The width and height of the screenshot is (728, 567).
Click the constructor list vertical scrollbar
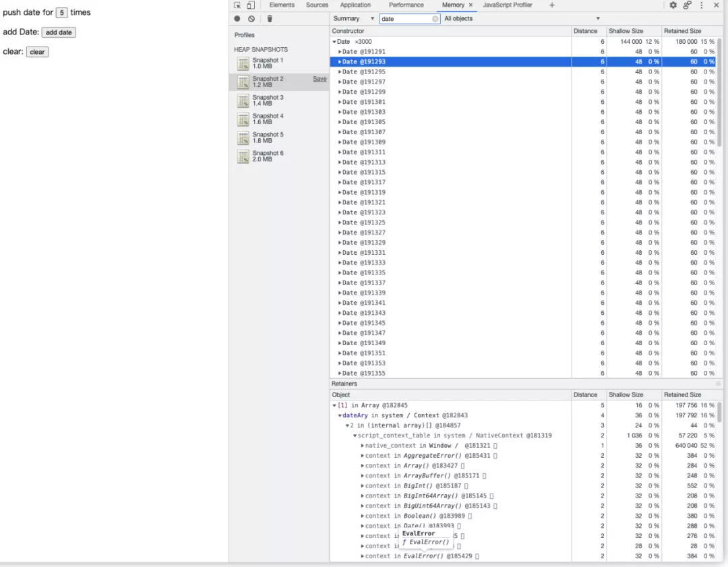[x=720, y=93]
